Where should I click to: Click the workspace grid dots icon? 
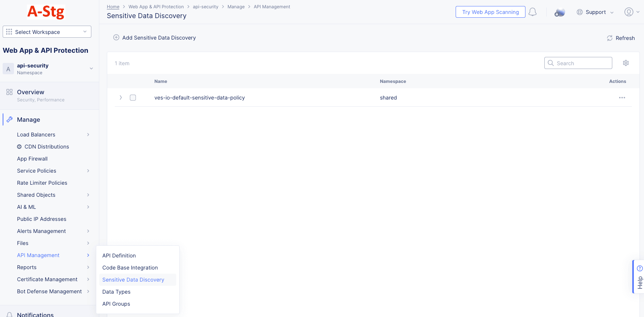[x=9, y=32]
